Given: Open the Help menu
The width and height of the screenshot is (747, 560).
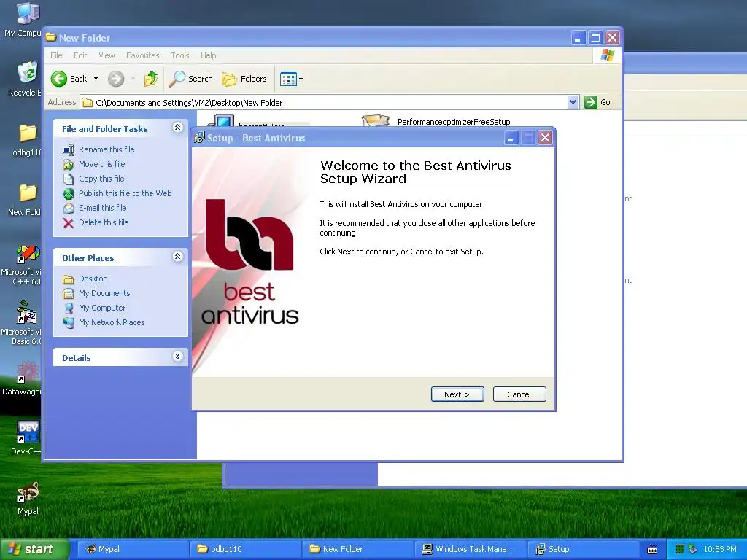Looking at the screenshot, I should click(x=208, y=55).
